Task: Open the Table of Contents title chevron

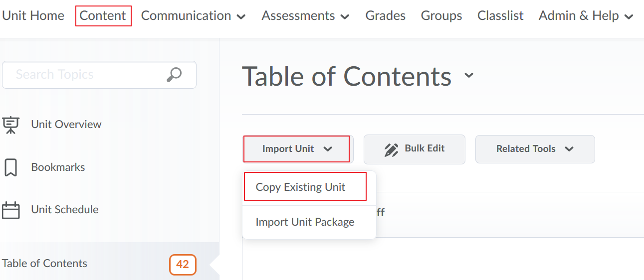Action: 468,76
